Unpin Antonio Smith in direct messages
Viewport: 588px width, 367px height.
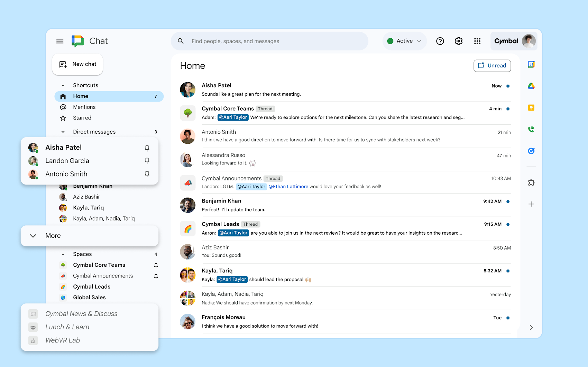[147, 174]
